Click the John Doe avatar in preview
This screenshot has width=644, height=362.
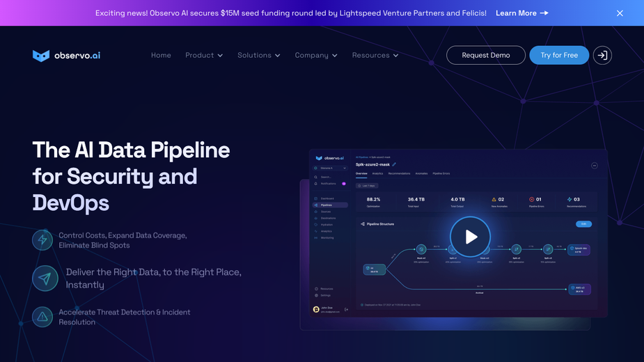coord(316,309)
